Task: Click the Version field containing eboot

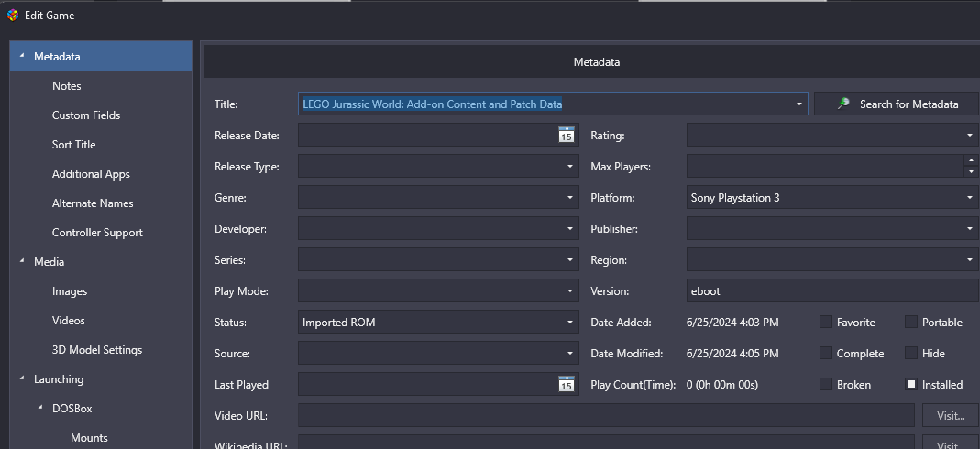Action: pyautogui.click(x=833, y=291)
